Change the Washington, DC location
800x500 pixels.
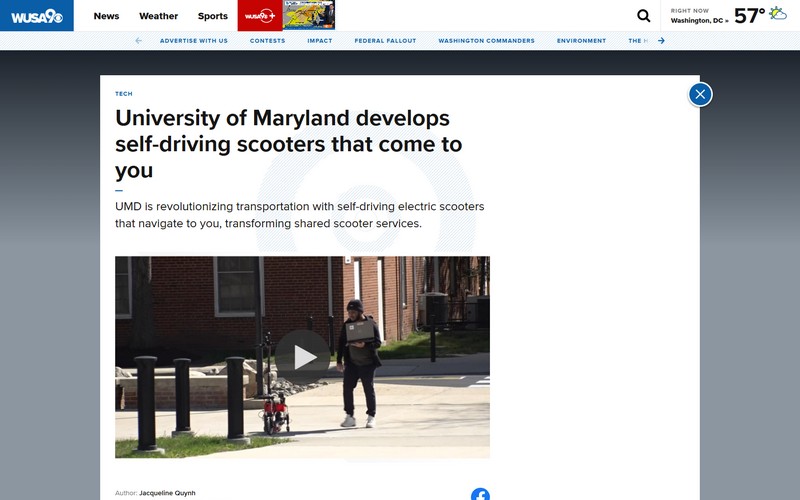(699, 21)
